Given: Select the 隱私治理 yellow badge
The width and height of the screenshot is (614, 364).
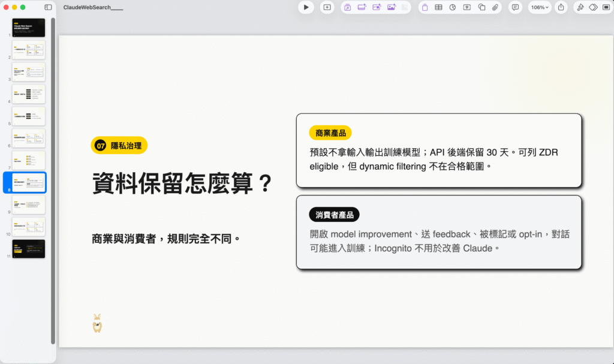Looking at the screenshot, I should 119,145.
